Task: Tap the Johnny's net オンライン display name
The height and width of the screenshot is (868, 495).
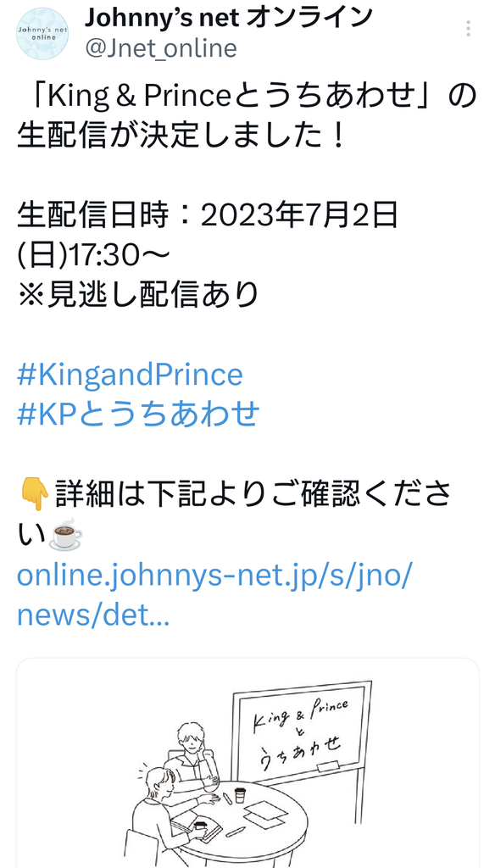Action: coord(227,19)
